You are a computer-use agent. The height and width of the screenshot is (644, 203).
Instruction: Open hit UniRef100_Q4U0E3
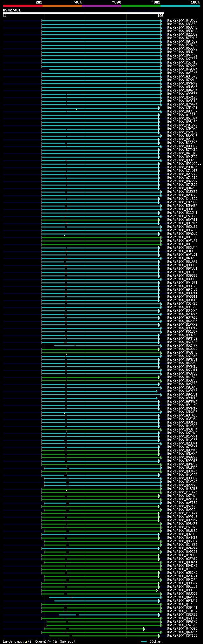(182, 21)
